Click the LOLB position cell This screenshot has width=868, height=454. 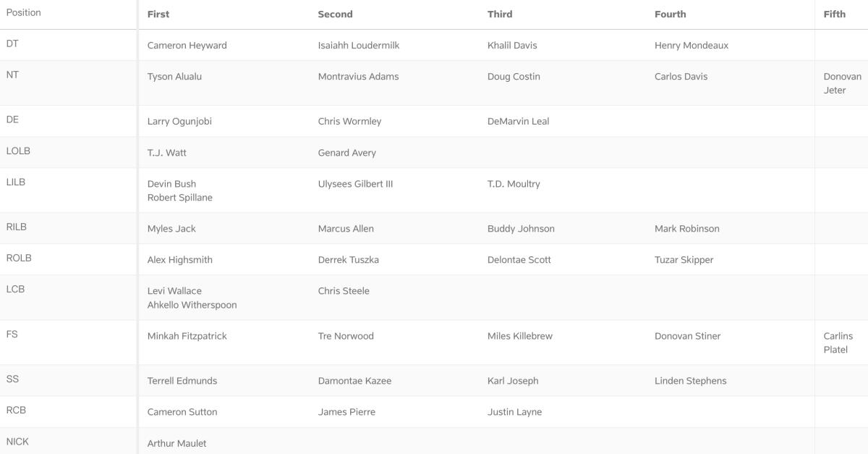coord(18,151)
